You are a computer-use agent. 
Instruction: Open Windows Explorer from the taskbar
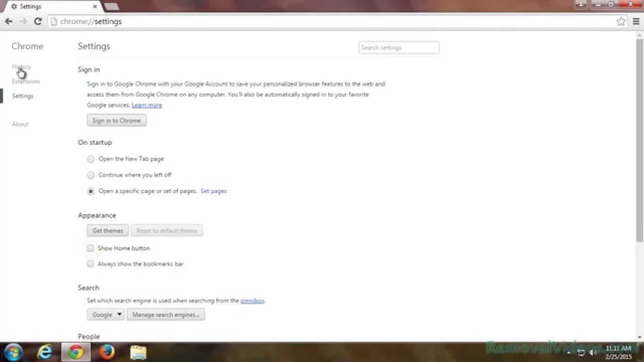pos(138,352)
